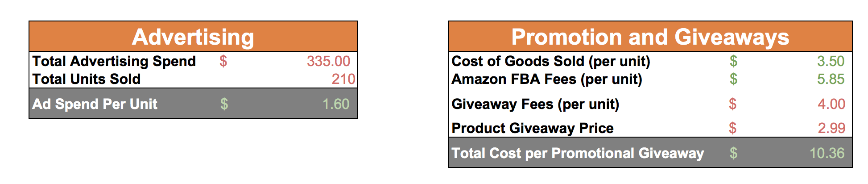Select Total Cost per Promotional Giveaway label
Screen dimensions: 868x184
[578, 153]
